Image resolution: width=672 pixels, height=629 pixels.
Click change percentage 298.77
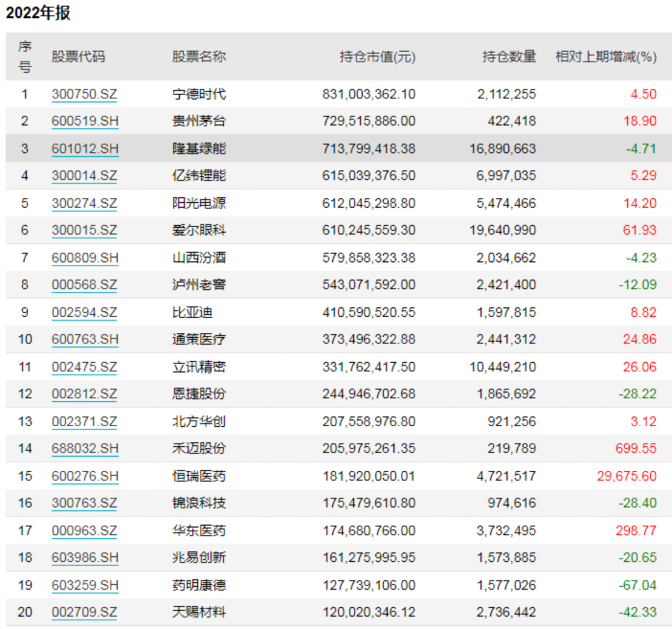coord(636,531)
